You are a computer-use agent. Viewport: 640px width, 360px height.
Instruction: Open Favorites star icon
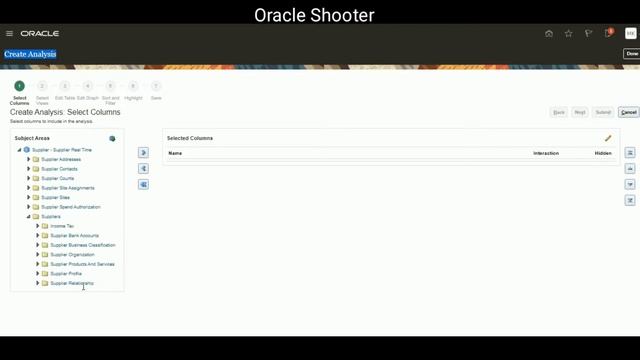click(569, 33)
